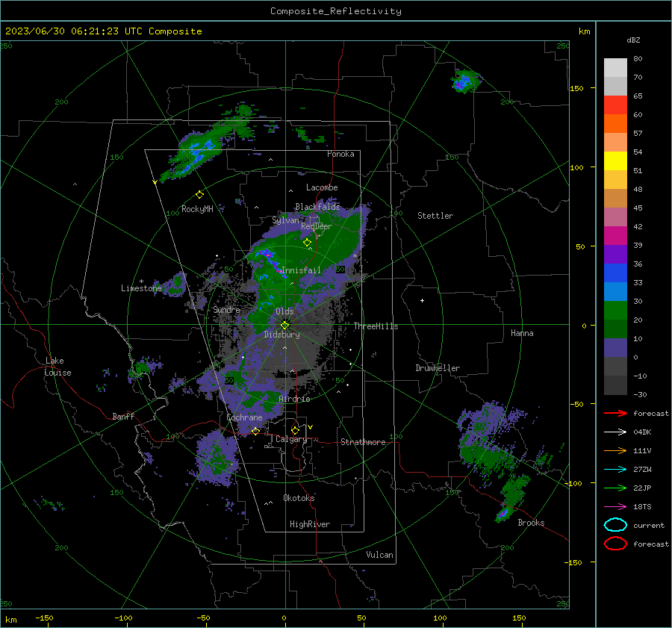Click the ThreeHills town label
Viewport: 672px width, 628px height.
point(376,326)
